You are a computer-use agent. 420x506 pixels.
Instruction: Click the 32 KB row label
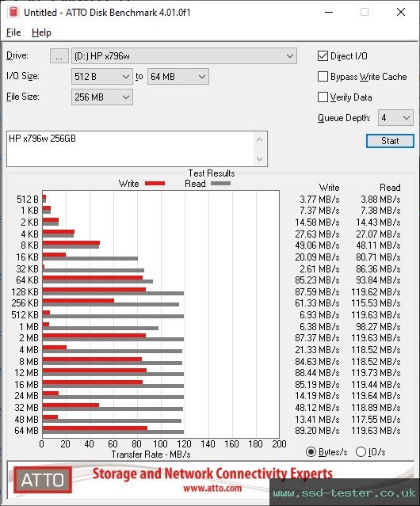pos(28,268)
